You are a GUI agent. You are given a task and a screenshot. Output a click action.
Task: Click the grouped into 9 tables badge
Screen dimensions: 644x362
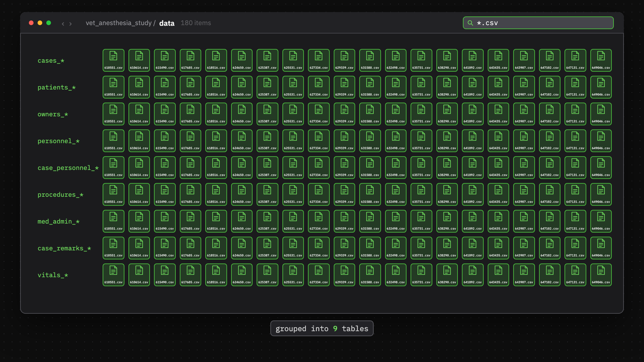pyautogui.click(x=322, y=328)
